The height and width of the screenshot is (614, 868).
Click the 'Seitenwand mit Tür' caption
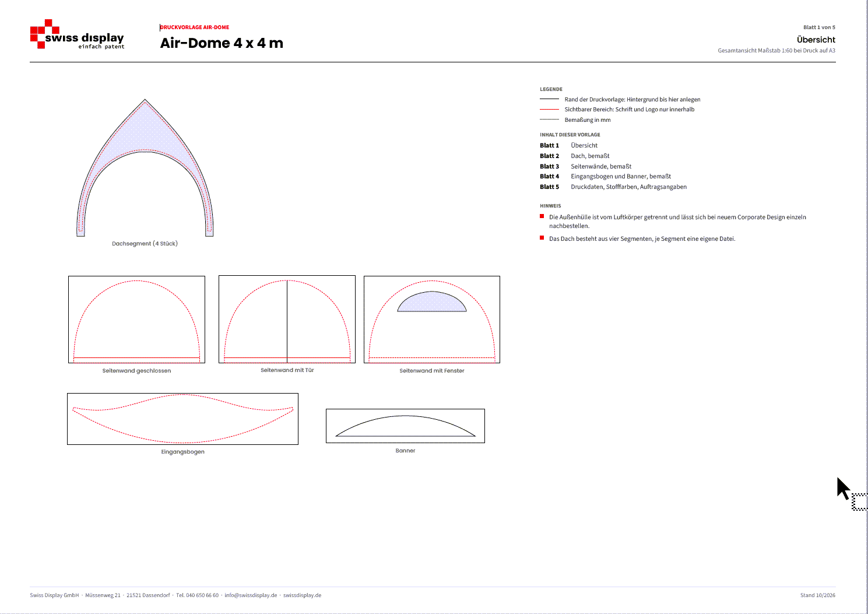[287, 370]
